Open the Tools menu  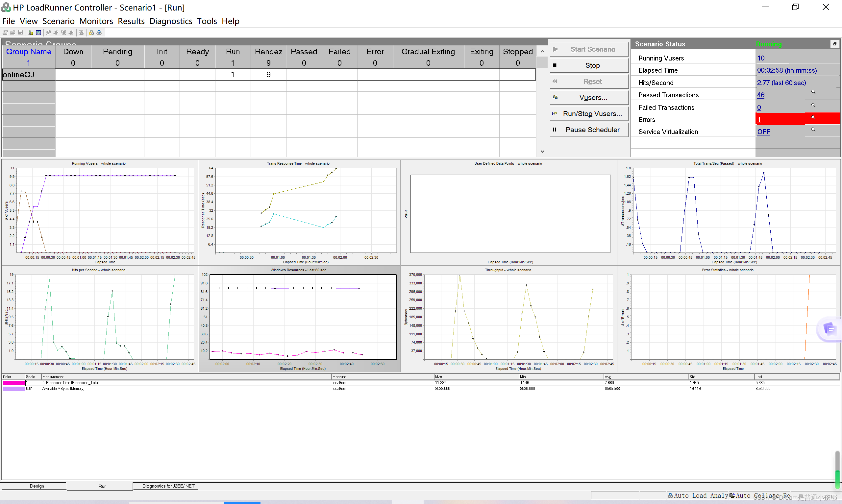pos(207,21)
